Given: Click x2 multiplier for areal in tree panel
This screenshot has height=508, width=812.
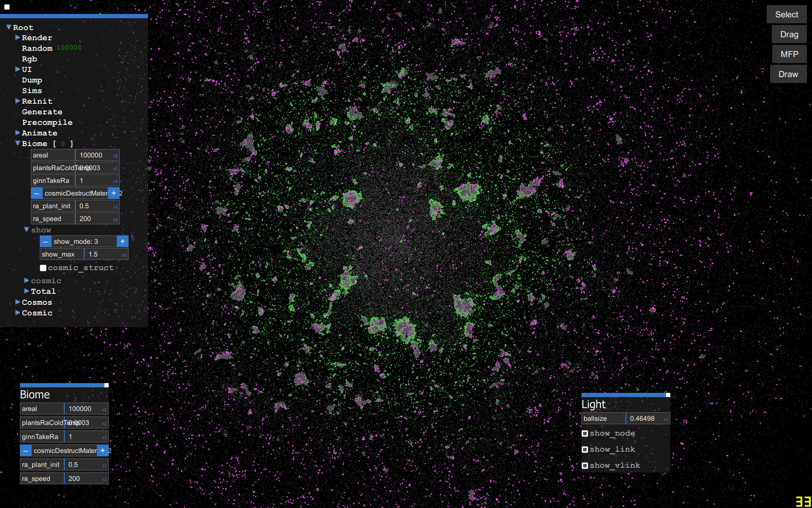Looking at the screenshot, I should (x=115, y=156).
